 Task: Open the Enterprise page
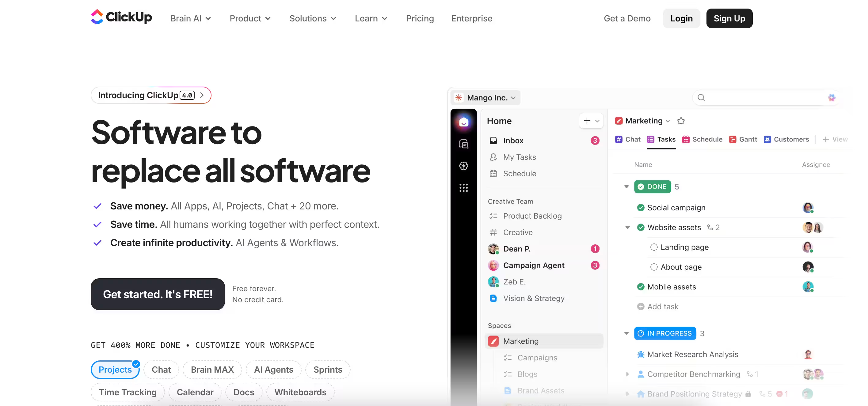click(x=472, y=18)
